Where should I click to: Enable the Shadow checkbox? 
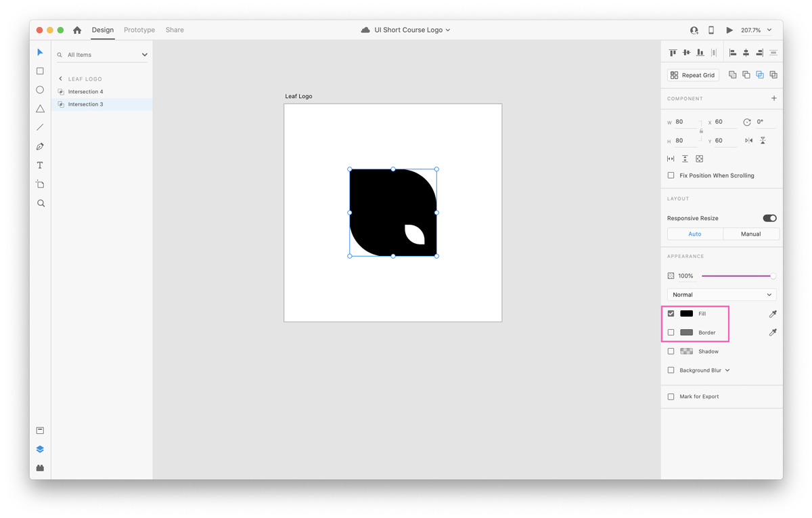coord(671,351)
